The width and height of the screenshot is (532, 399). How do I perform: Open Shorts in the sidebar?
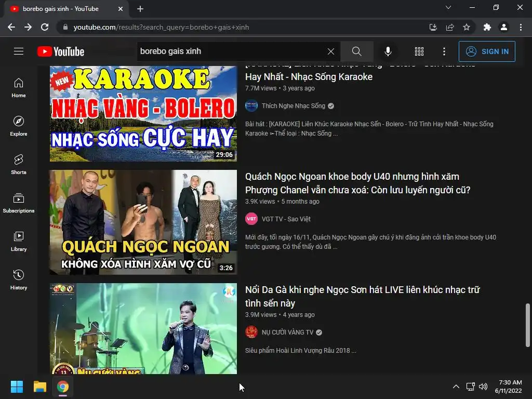pyautogui.click(x=19, y=165)
